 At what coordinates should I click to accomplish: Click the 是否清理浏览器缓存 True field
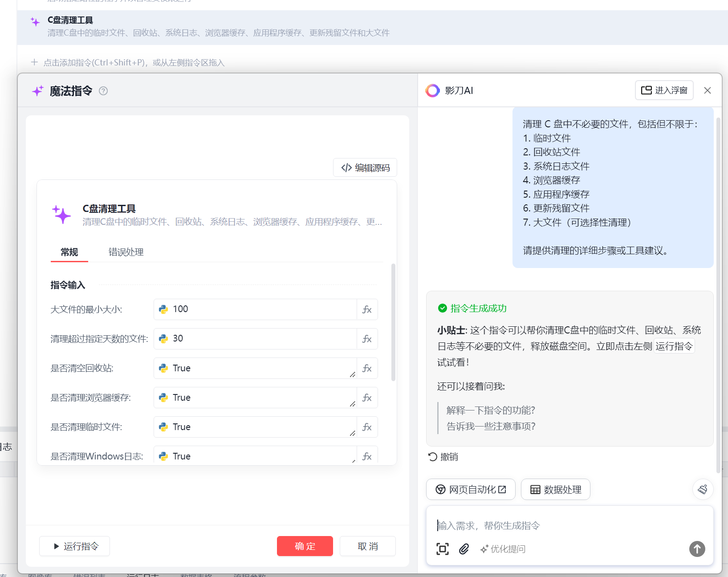255,398
